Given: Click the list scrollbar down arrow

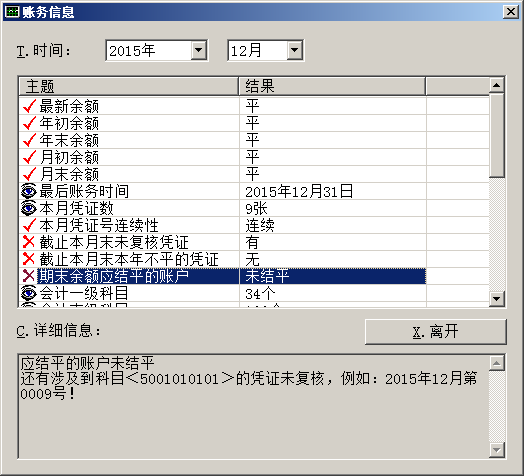Looking at the screenshot, I should click(497, 299).
